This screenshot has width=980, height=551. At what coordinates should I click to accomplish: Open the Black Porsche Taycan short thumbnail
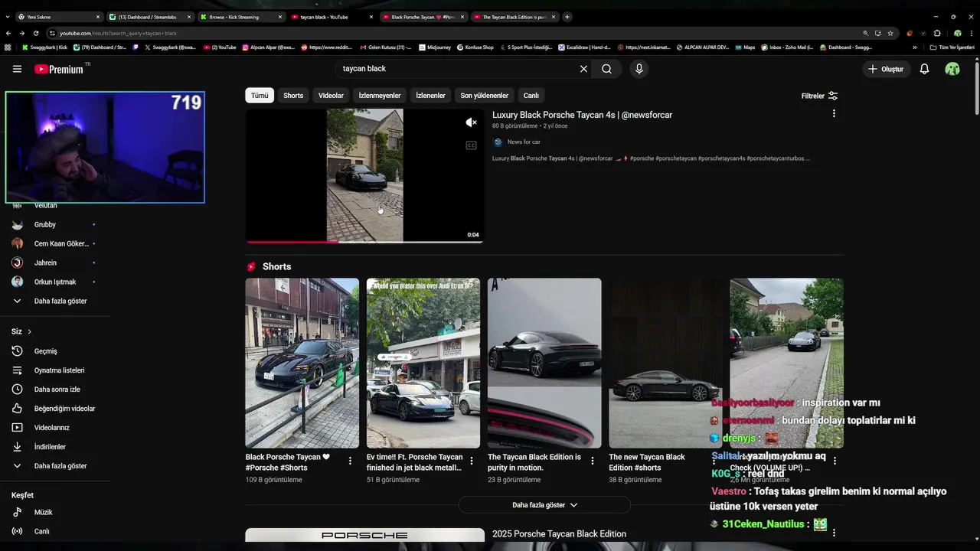pos(302,363)
